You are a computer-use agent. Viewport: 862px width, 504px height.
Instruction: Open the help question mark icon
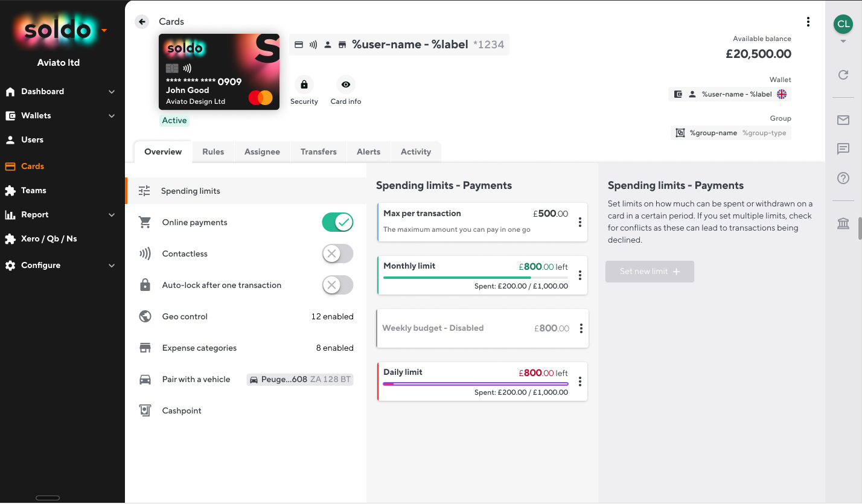(843, 178)
